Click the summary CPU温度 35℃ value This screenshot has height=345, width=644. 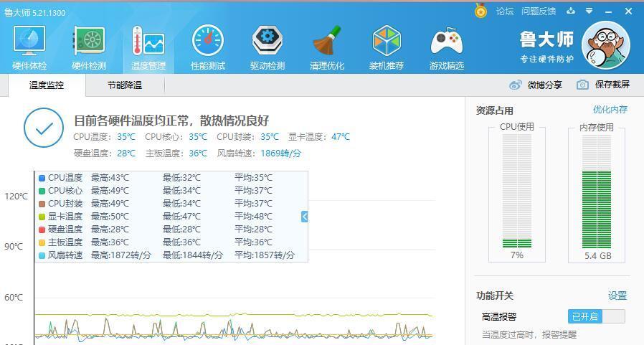click(x=126, y=137)
